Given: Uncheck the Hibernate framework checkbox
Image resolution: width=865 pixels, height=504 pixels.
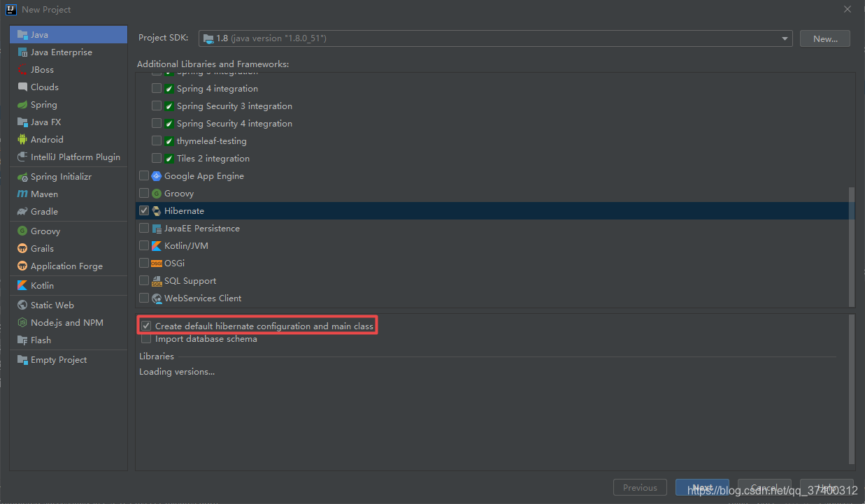Looking at the screenshot, I should (144, 210).
